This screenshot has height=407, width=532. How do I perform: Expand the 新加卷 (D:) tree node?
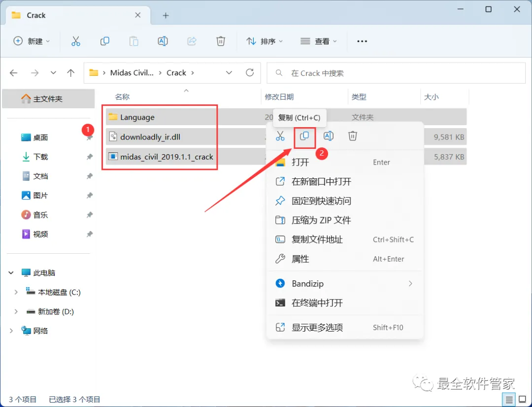click(16, 311)
